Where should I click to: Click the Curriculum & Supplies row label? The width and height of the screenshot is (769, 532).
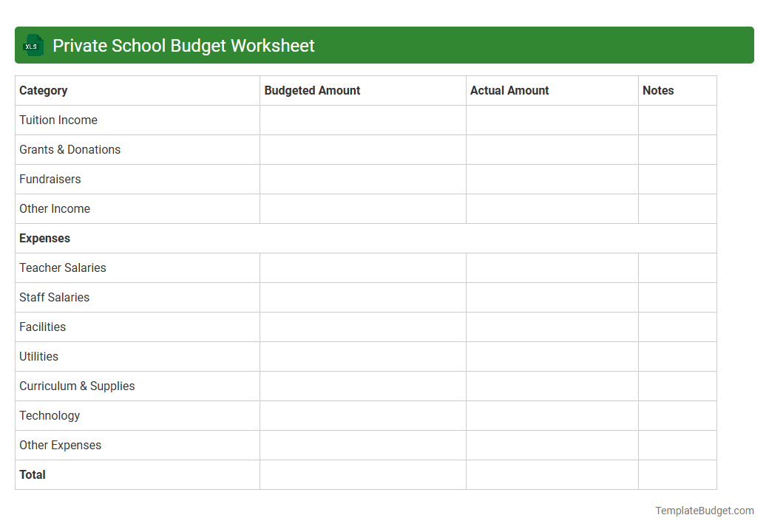point(77,386)
